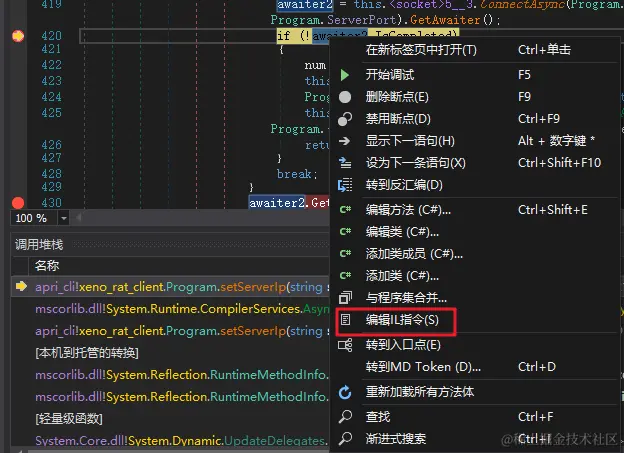Click the yellow current-frame arrow in call stack
The width and height of the screenshot is (624, 453).
pos(21,286)
